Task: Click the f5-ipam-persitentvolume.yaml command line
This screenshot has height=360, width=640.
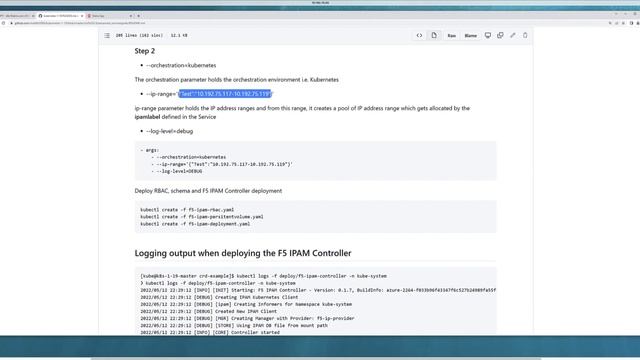Action: [202, 217]
